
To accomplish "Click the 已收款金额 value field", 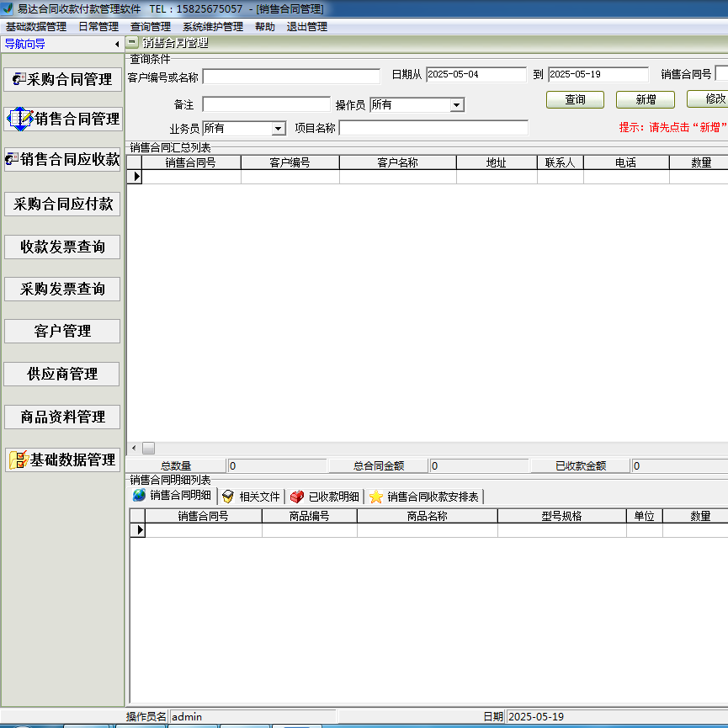I will pyautogui.click(x=680, y=465).
